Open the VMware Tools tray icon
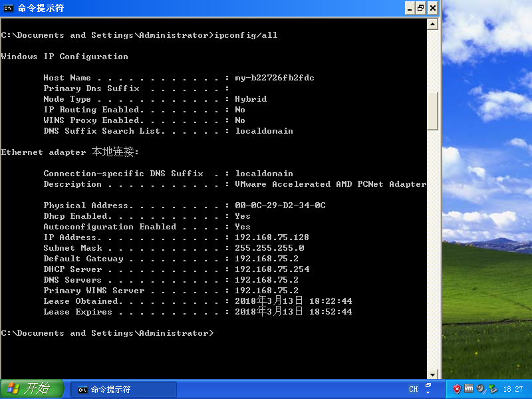This screenshot has width=532, height=399. click(x=469, y=389)
